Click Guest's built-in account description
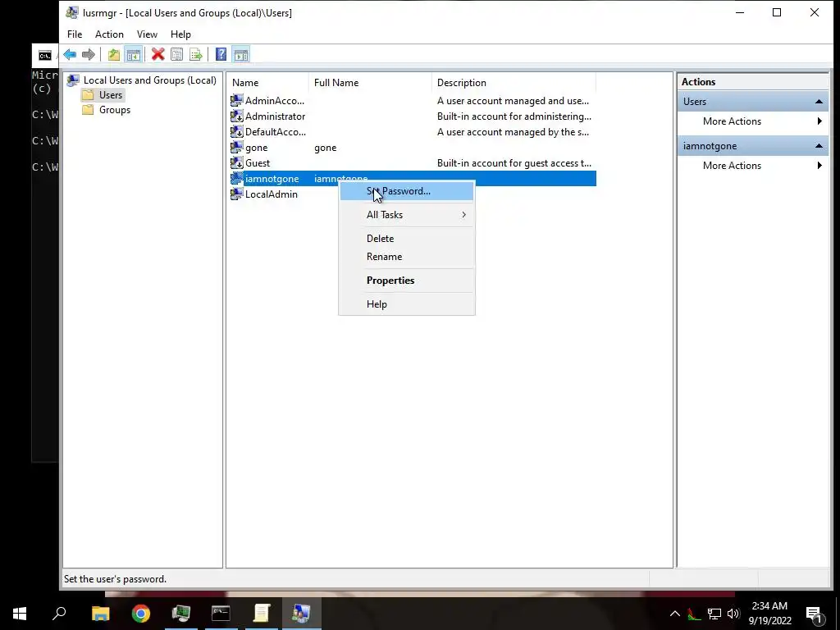 [x=514, y=163]
